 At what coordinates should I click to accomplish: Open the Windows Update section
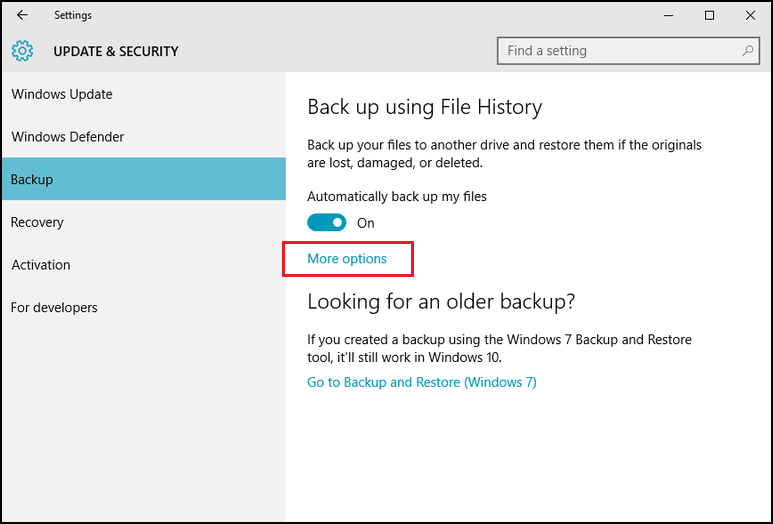62,94
